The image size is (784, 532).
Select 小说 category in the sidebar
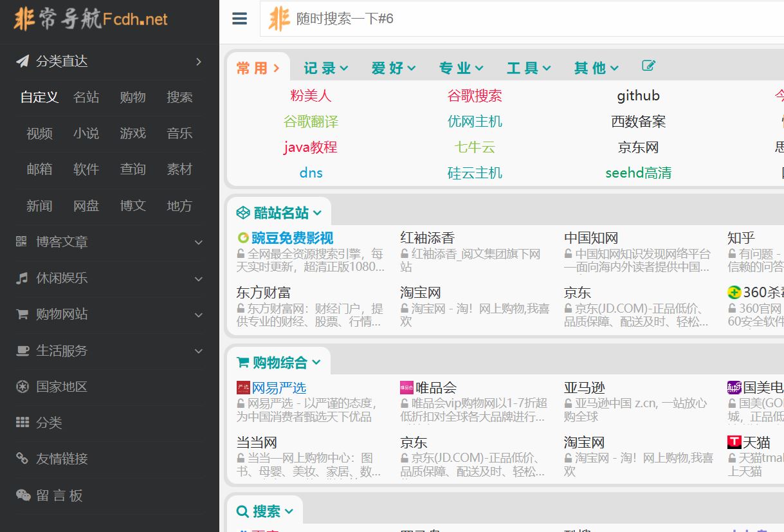pos(86,133)
